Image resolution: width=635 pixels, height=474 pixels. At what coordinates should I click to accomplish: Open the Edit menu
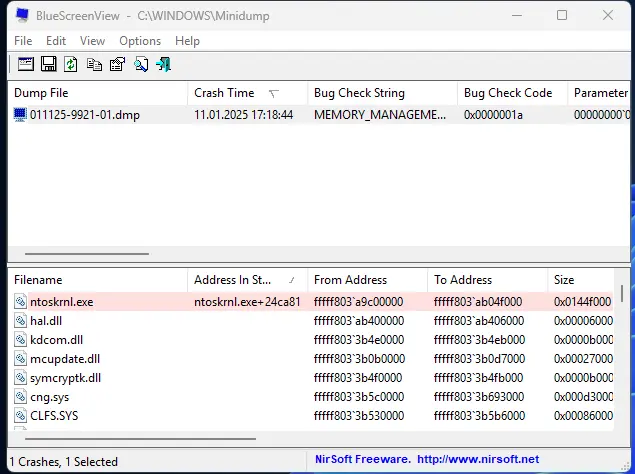pos(56,41)
